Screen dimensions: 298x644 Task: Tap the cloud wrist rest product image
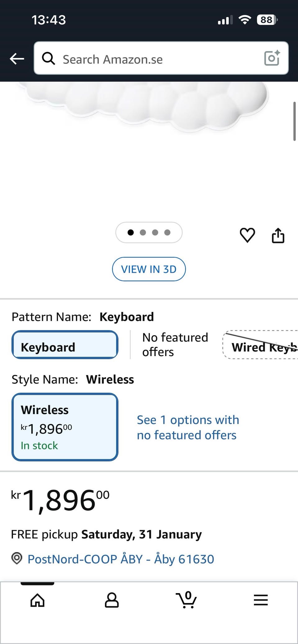coord(146,105)
